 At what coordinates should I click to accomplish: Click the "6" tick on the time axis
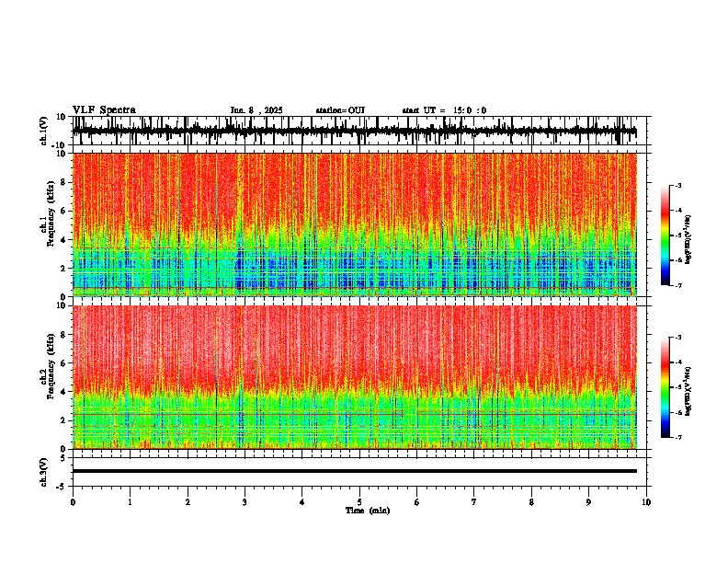click(417, 502)
